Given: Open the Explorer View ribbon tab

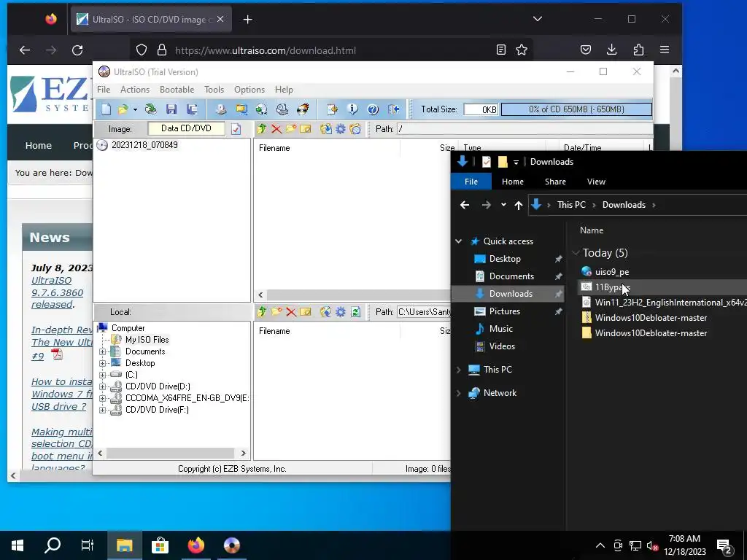Looking at the screenshot, I should 596,182.
